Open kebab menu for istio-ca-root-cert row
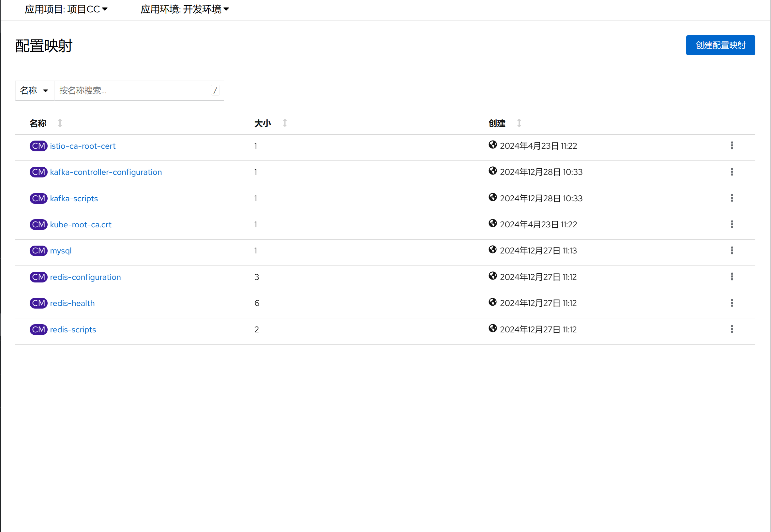The width and height of the screenshot is (771, 532). pos(732,145)
